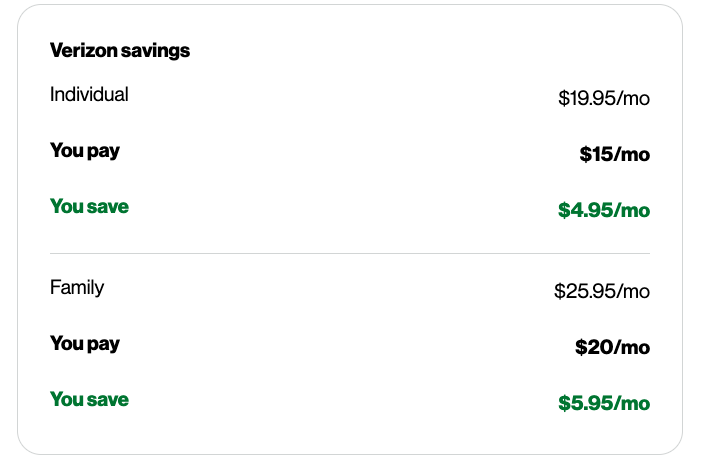703x461 pixels.
Task: Click the card's bottom-left rounded corner border
Action: point(25,447)
